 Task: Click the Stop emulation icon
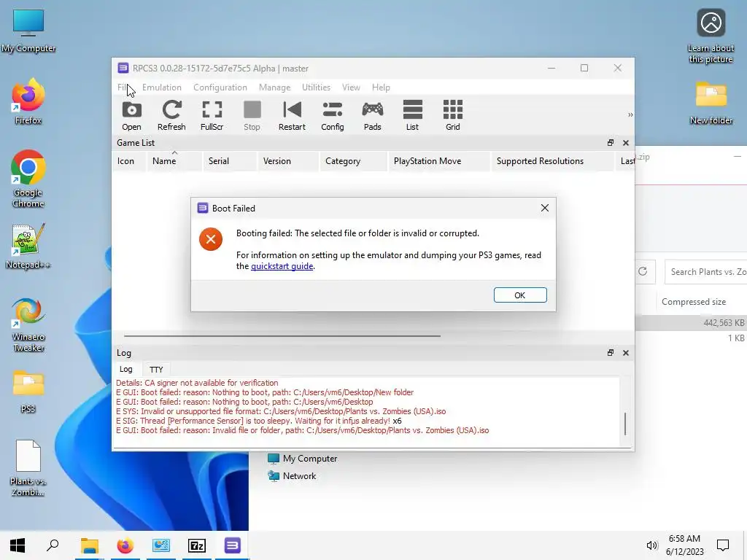pyautogui.click(x=252, y=115)
